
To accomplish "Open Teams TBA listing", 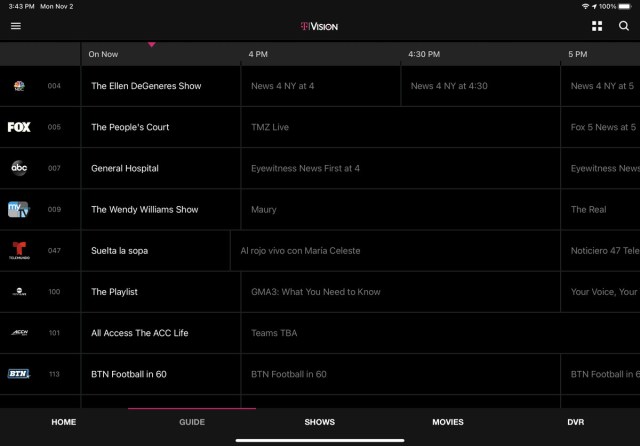I will (441, 333).
